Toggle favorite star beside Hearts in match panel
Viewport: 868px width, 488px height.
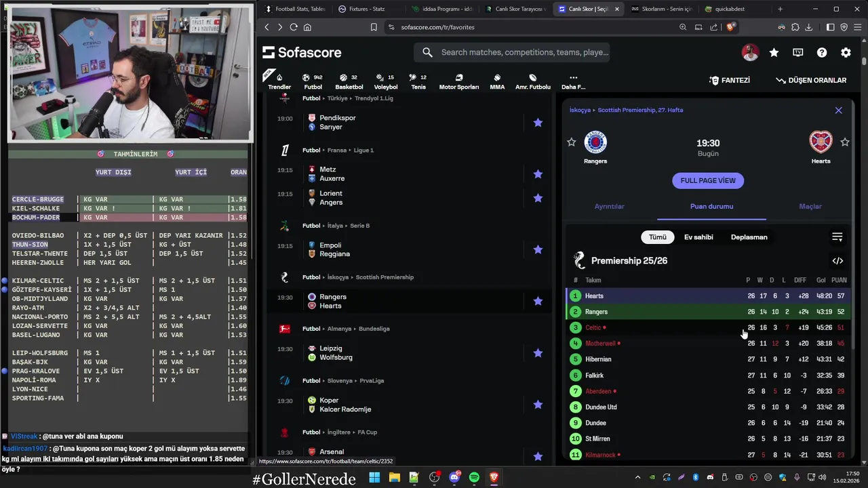click(x=845, y=142)
